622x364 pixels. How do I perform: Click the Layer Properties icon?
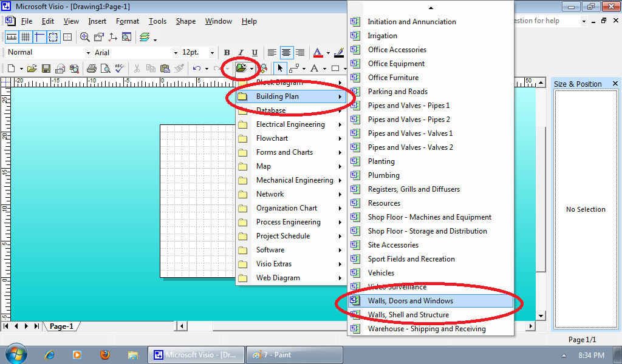pyautogui.click(x=145, y=37)
